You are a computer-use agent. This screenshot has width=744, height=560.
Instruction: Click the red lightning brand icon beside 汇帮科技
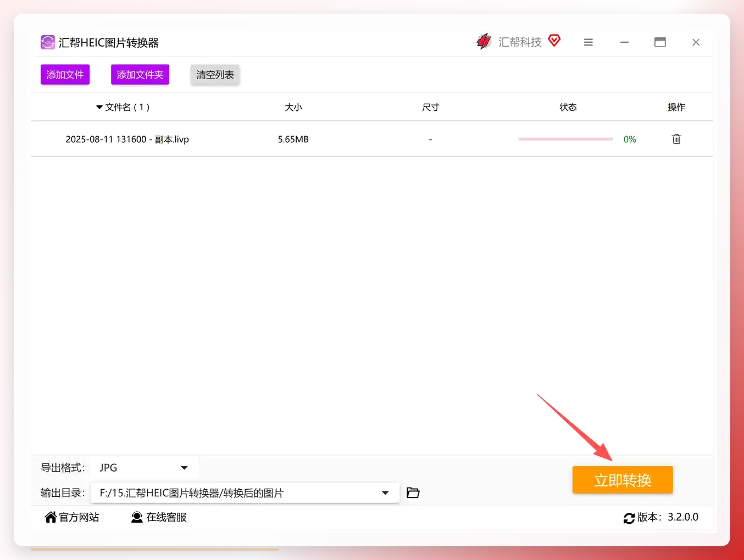point(484,41)
